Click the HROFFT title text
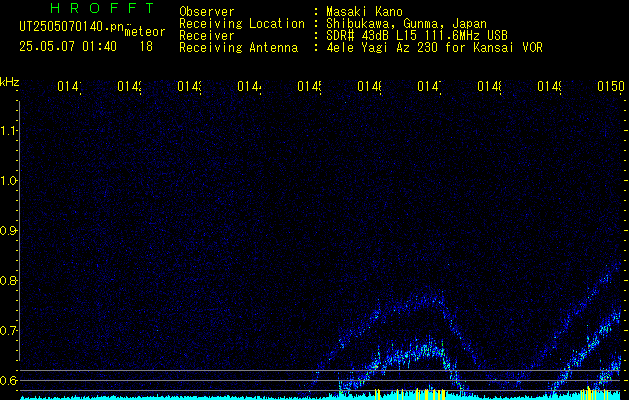Screen dimensions: 629x400 (102, 8)
